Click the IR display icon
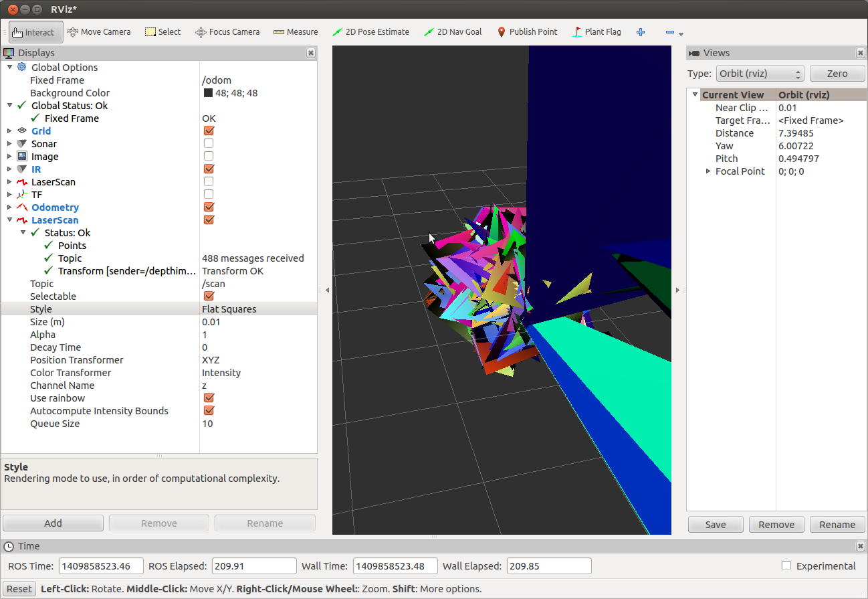Screen dimensions: 868x599 point(21,169)
